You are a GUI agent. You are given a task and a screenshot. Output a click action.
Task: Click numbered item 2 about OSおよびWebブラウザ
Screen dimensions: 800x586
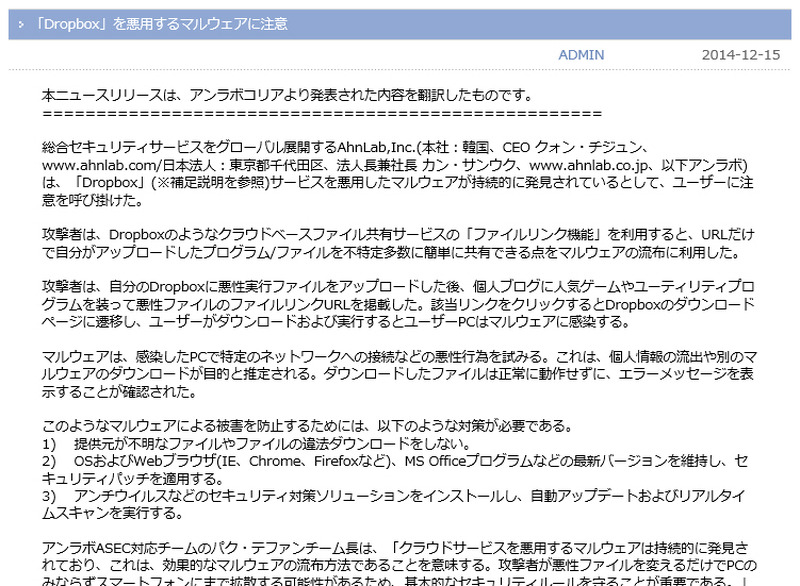coord(400,470)
